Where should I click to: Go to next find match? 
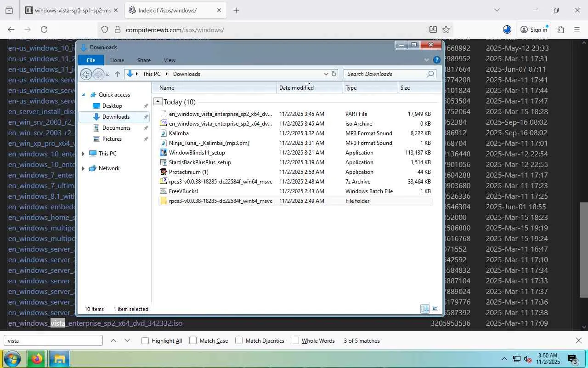(127, 341)
